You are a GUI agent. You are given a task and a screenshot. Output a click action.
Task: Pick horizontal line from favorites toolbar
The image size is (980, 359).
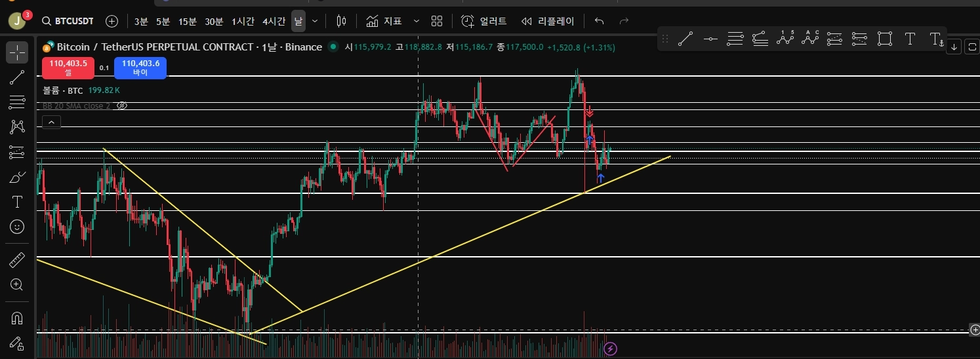point(710,39)
